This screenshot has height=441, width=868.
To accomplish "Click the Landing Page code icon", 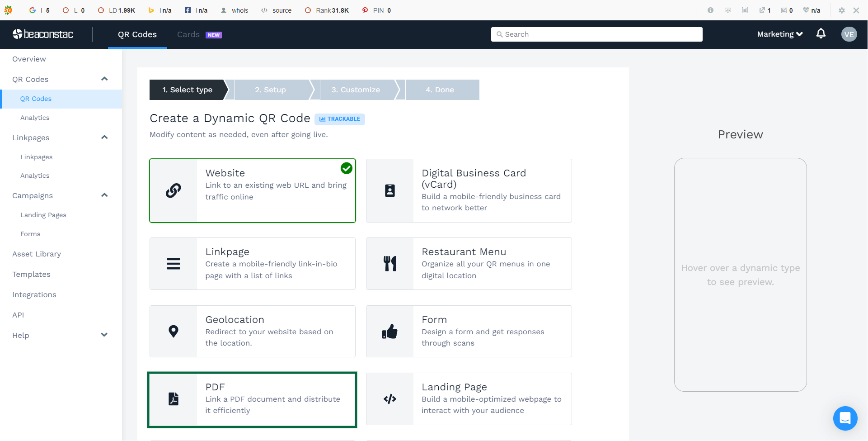I will (389, 399).
